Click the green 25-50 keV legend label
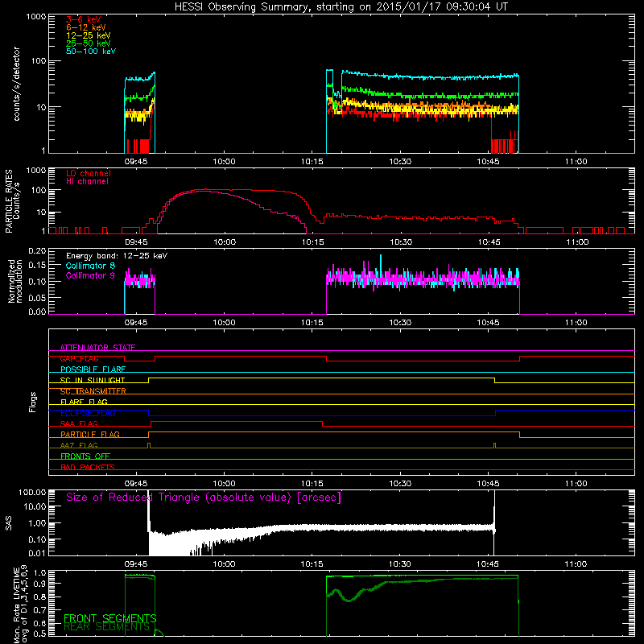The image size is (644, 644). [x=89, y=43]
